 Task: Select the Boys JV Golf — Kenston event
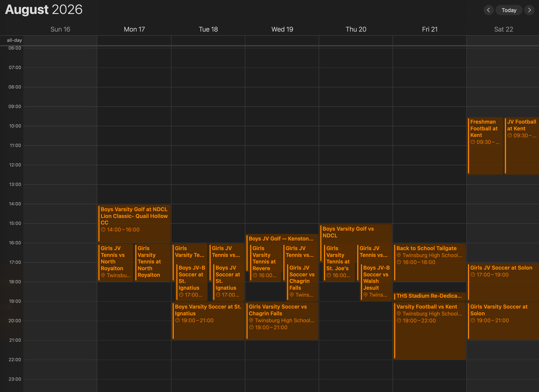pyautogui.click(x=282, y=239)
